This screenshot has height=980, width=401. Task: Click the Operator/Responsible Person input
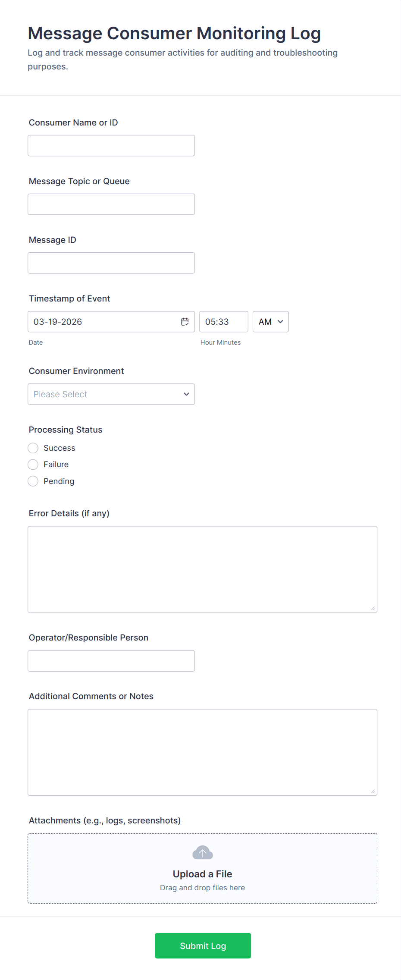(x=111, y=661)
